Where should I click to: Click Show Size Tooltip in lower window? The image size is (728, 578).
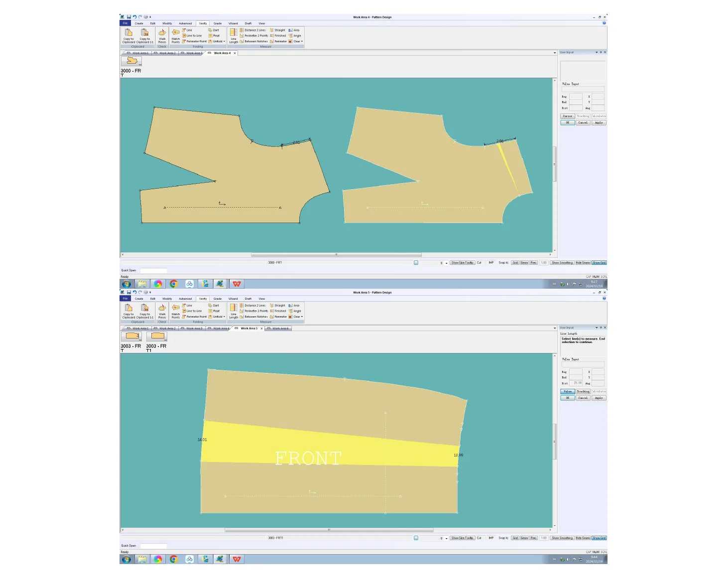tap(463, 538)
